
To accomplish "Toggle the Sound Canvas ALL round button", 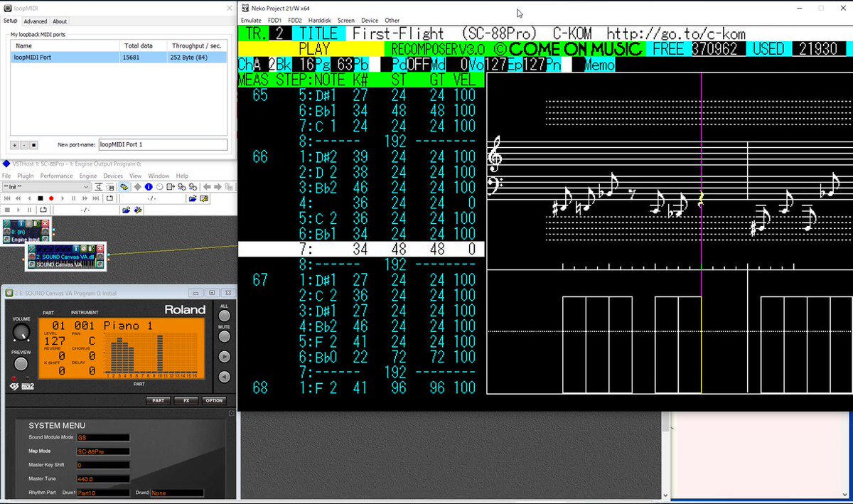I will click(x=225, y=316).
